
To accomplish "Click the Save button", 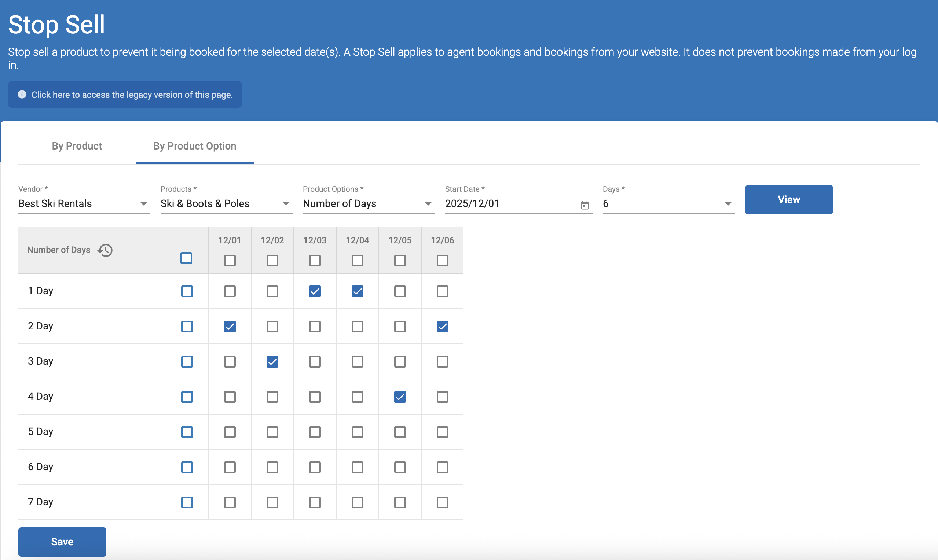I will [x=62, y=542].
